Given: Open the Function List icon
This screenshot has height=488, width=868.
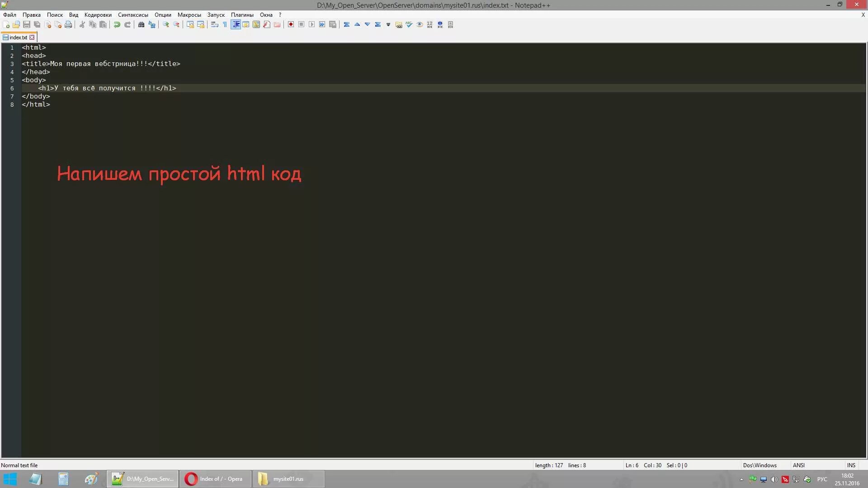Looking at the screenshot, I should tap(267, 24).
